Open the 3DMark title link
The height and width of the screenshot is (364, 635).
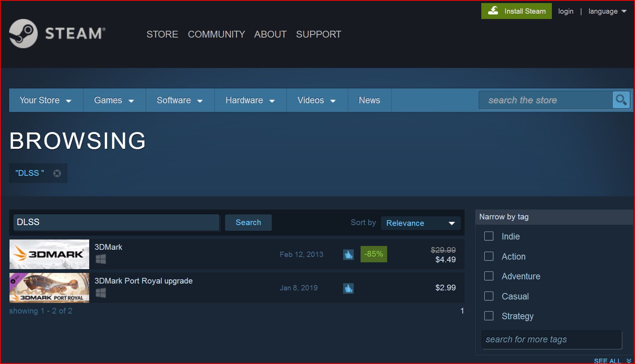108,247
